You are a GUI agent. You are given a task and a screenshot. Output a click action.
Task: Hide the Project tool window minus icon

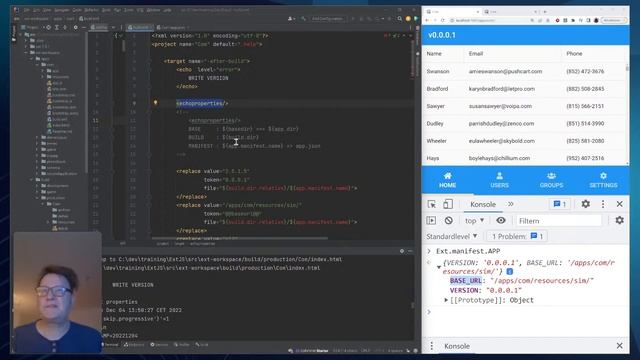(84, 27)
